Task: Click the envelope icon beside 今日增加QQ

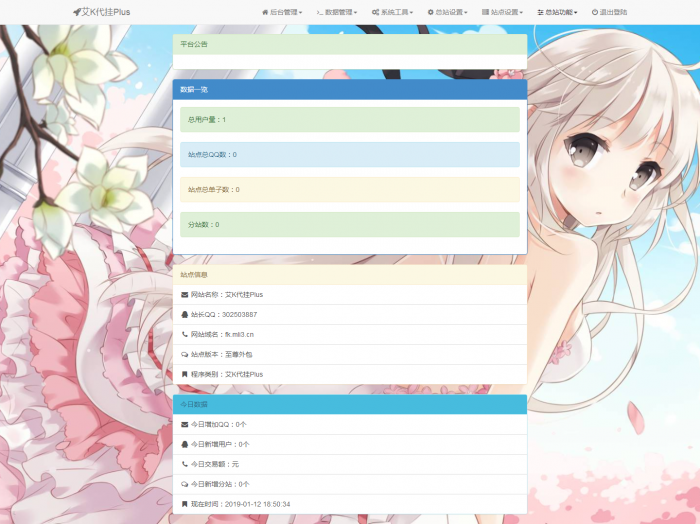Action: 184,424
